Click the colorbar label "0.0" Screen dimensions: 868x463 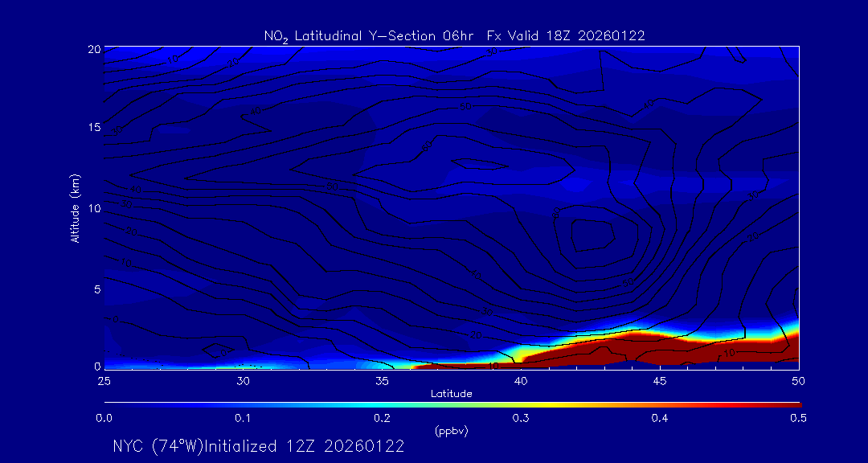point(104,418)
